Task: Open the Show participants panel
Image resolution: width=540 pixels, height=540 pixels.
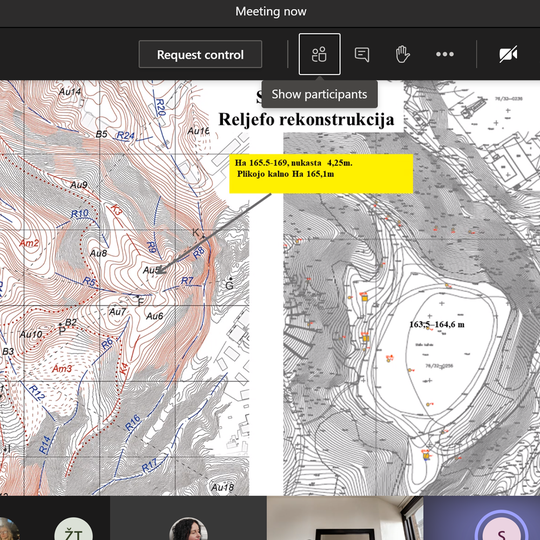Action: [320, 54]
